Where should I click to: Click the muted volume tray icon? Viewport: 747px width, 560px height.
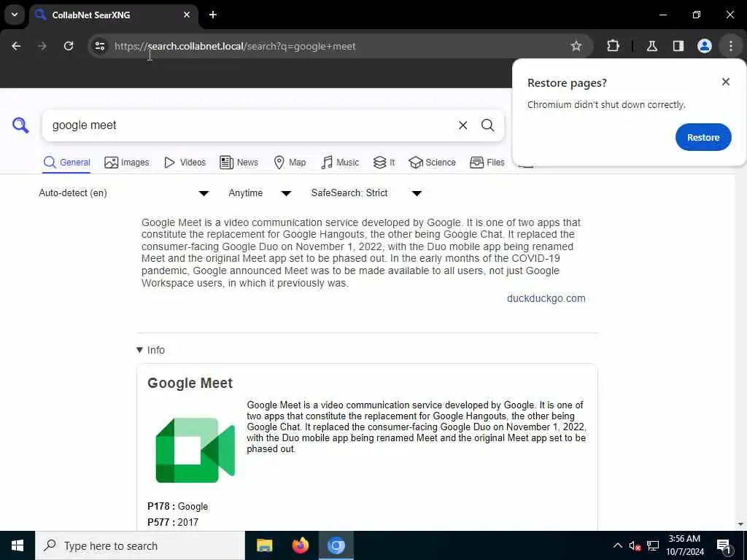pos(635,545)
